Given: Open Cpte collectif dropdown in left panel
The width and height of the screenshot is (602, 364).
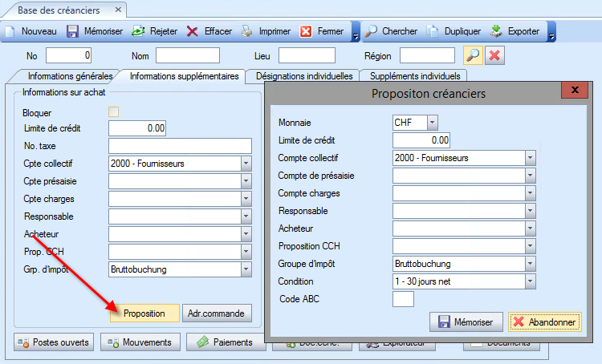Looking at the screenshot, I should coord(246,164).
